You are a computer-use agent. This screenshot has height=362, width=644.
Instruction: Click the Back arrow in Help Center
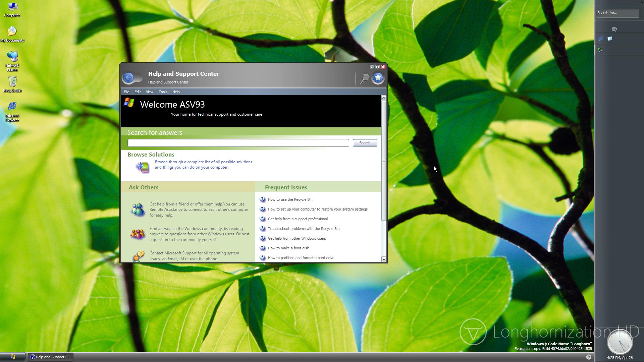point(128,78)
